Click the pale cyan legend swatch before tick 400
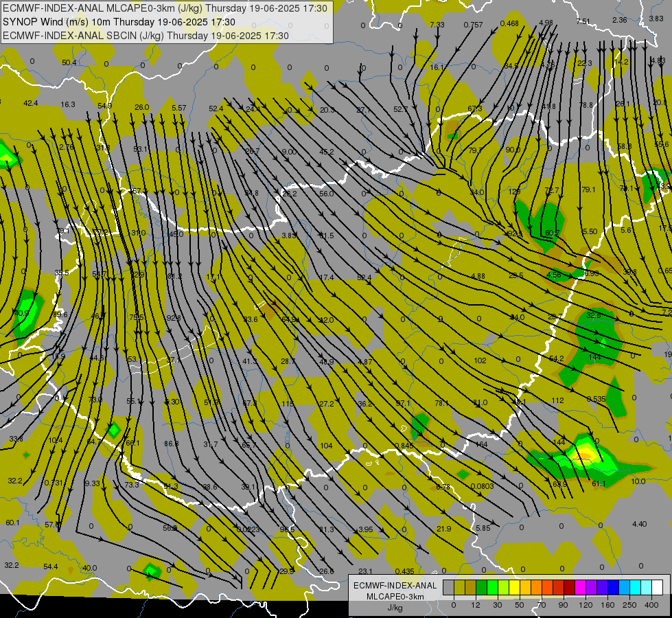672x618 pixels. tap(647, 587)
